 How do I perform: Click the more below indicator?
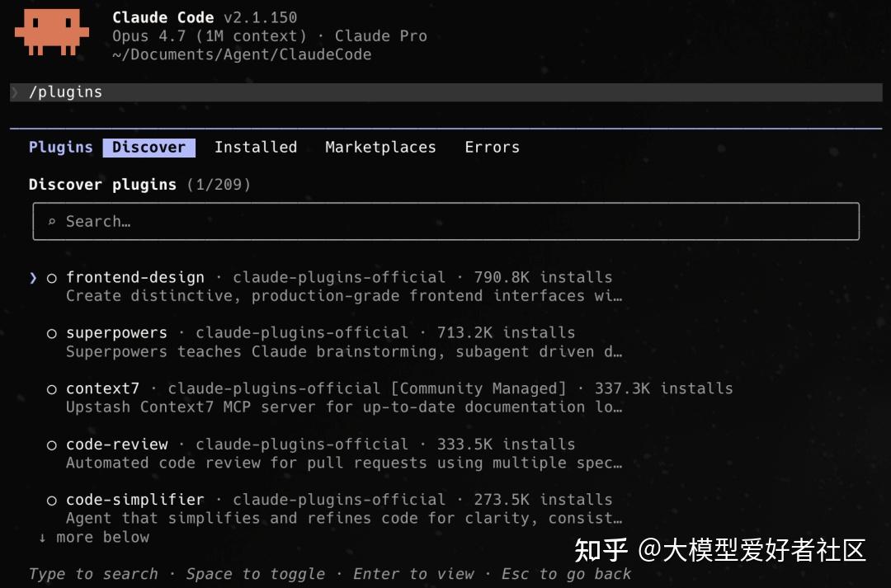[x=94, y=537]
